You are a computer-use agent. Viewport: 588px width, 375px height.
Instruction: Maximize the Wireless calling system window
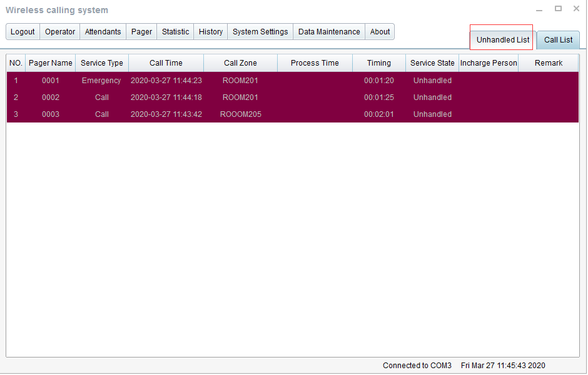(558, 9)
